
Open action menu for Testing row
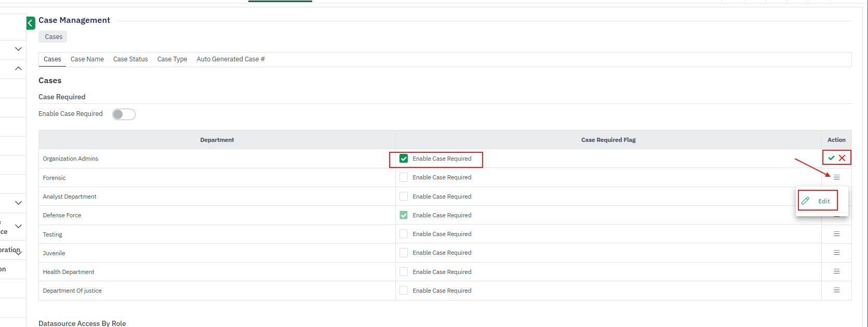(x=836, y=234)
